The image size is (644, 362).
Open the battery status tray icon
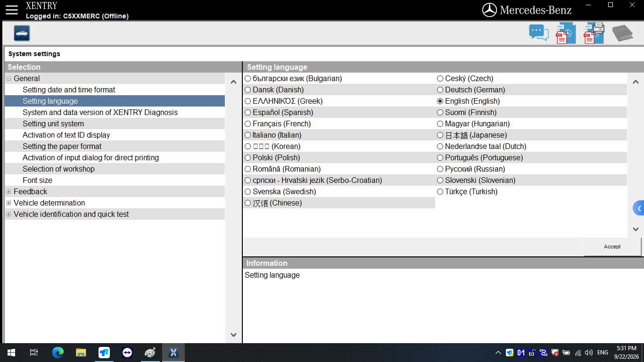566,353
